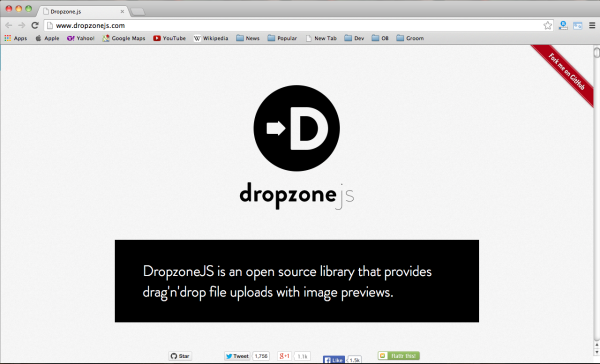Open the YouTube bookmark
The height and width of the screenshot is (364, 600).
[x=170, y=38]
